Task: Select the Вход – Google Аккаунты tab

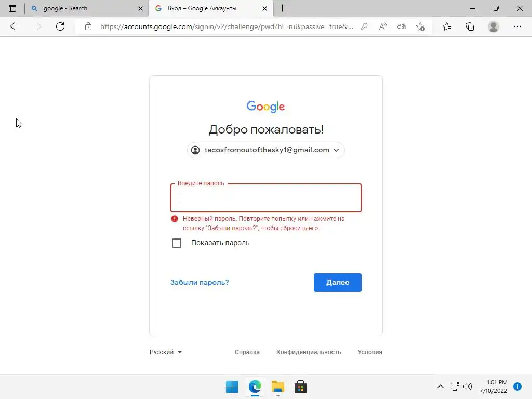Action: point(210,8)
